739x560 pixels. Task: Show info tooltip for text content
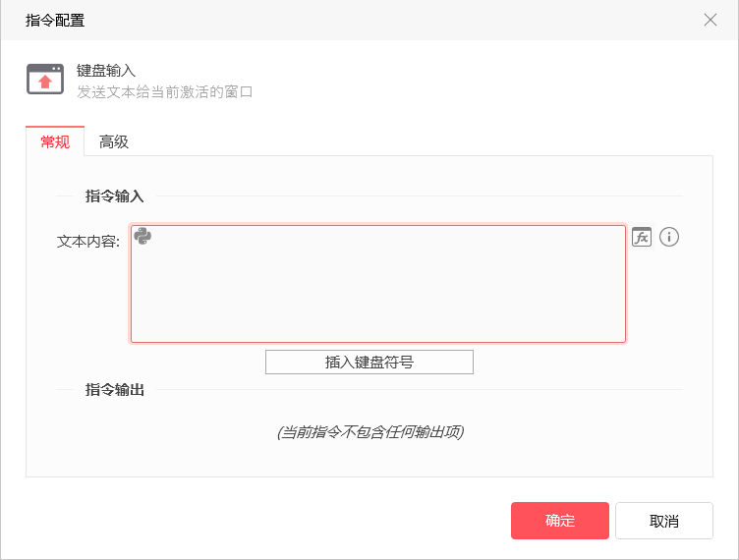pyautogui.click(x=669, y=237)
